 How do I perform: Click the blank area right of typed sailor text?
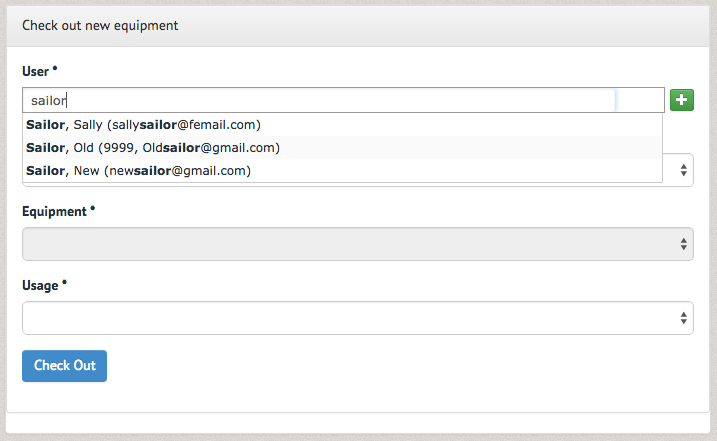(341, 100)
